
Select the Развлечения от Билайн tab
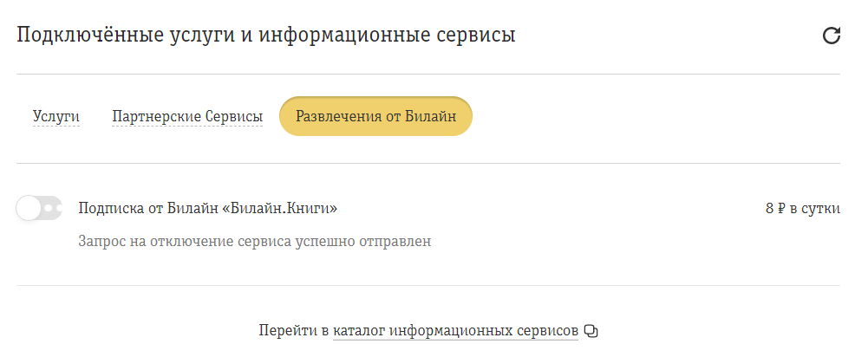pos(375,117)
